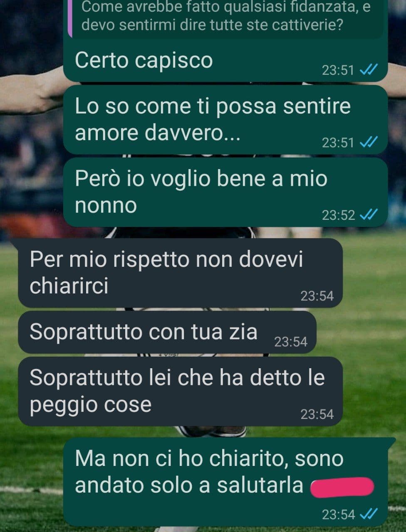The height and width of the screenshot is (532, 406).
Task: Select the 'Soprattutto con tua zia' message
Action: (x=167, y=332)
